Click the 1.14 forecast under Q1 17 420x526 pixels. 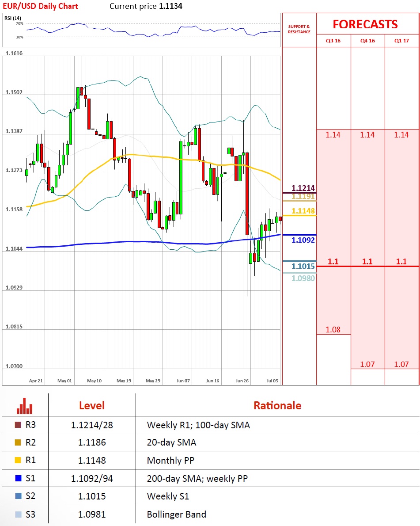401,135
